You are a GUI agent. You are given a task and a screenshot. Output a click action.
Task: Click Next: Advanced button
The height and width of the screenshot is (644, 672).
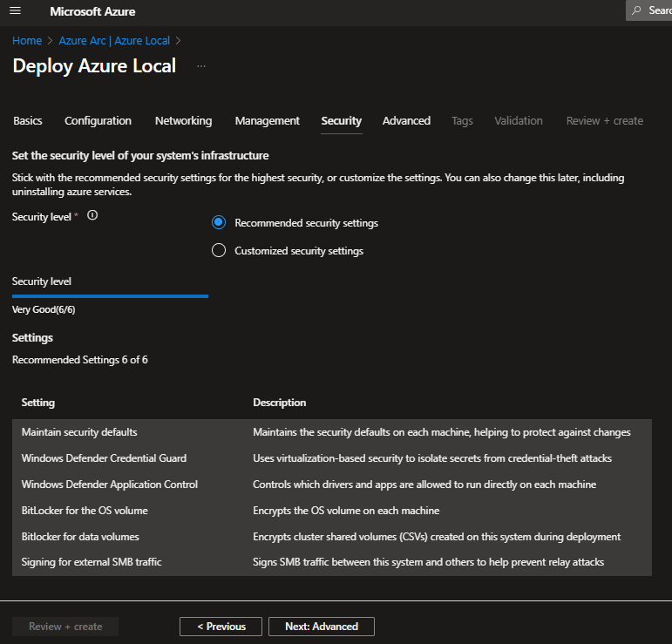(x=322, y=627)
